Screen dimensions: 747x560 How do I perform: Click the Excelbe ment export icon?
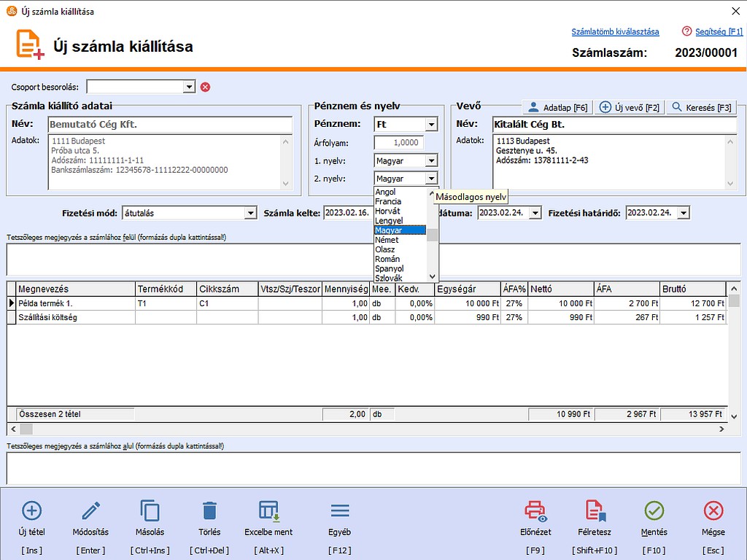coord(268,510)
